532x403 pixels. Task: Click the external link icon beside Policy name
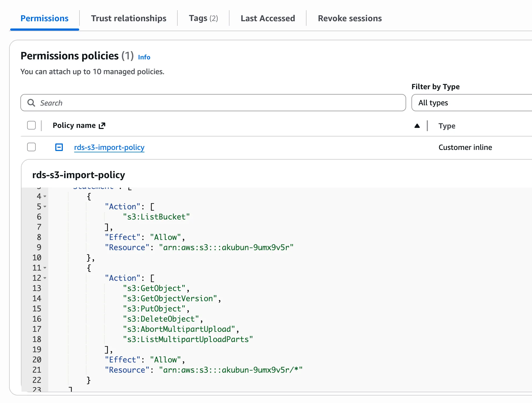(x=102, y=126)
